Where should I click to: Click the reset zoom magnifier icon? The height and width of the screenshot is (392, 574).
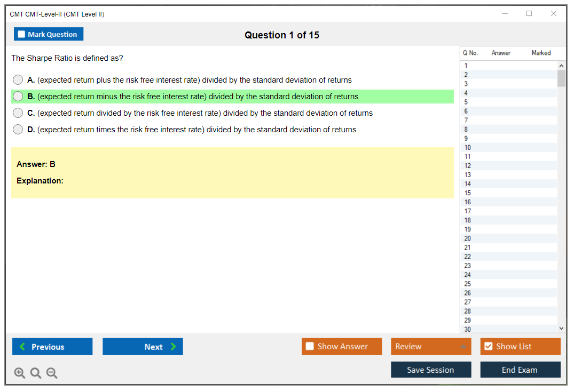point(36,373)
